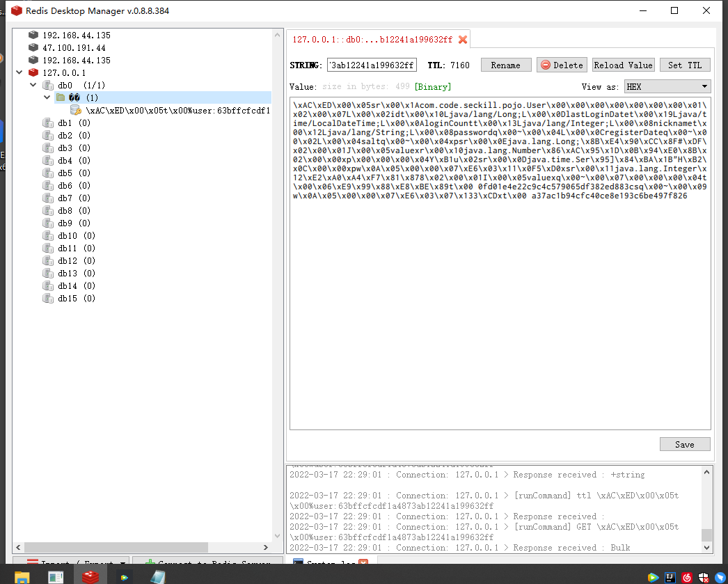Viewport: 728px width, 584px height.
Task: Click the Redis logo in the title bar
Action: tap(17, 10)
